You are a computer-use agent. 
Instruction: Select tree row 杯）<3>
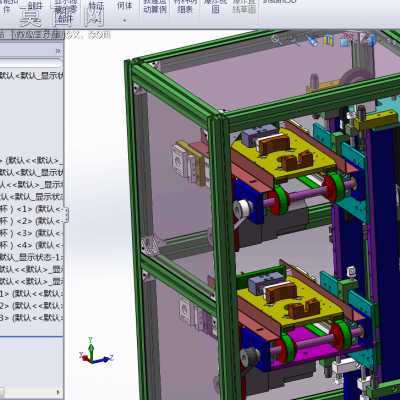(x=32, y=233)
